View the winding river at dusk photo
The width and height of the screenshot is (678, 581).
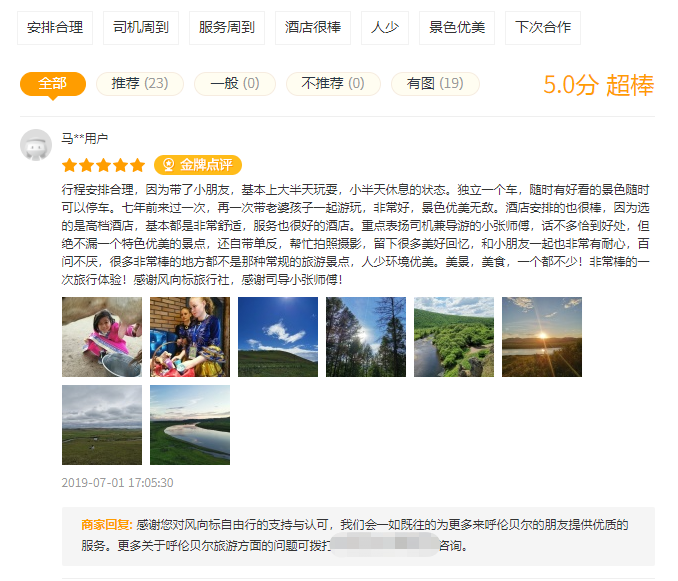[190, 425]
